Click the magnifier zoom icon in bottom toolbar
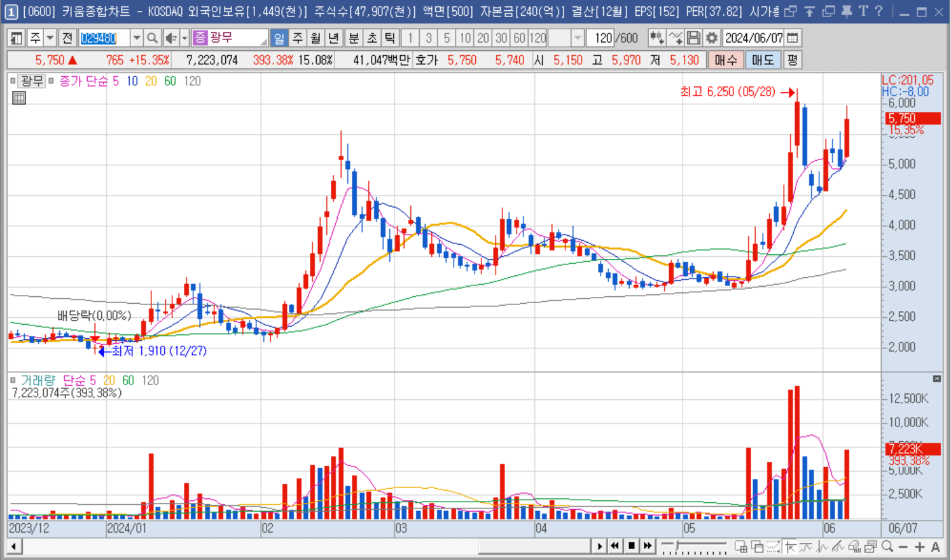 887,547
